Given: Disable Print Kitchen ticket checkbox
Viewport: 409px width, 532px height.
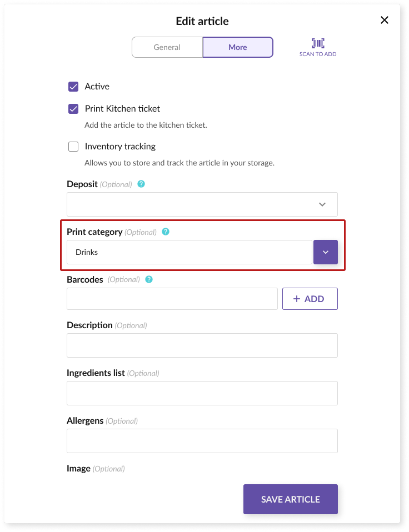Looking at the screenshot, I should click(x=73, y=109).
